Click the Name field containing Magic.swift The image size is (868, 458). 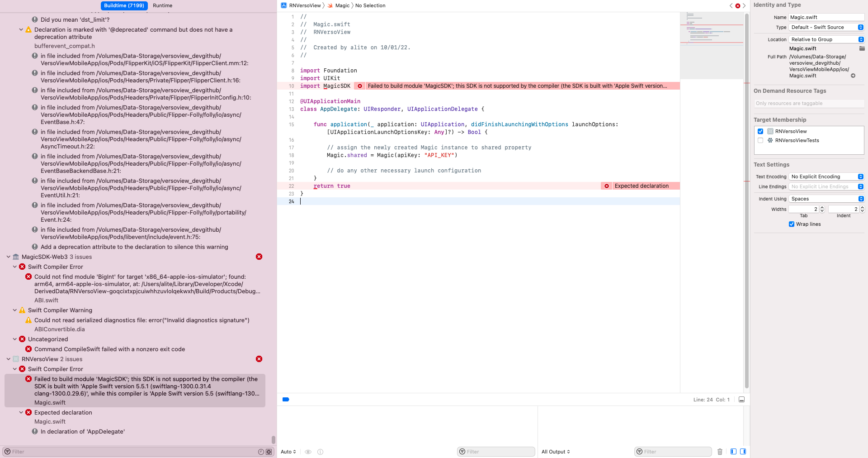click(x=826, y=17)
